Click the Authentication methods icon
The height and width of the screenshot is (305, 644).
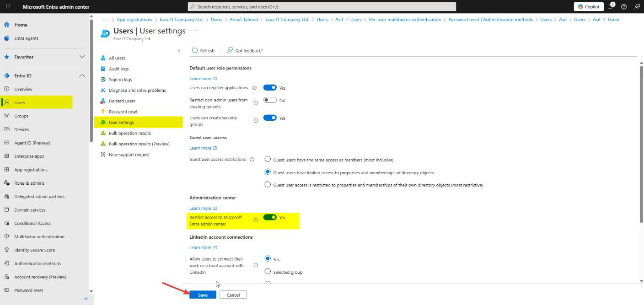click(6, 263)
